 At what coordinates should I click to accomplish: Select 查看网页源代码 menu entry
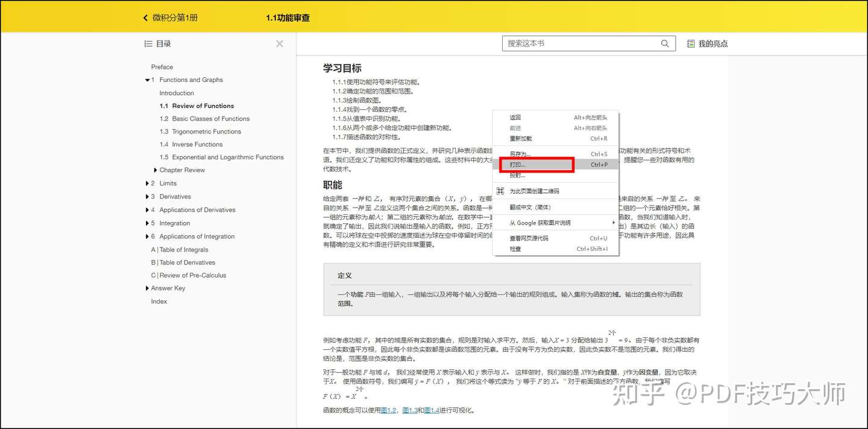tap(556, 238)
